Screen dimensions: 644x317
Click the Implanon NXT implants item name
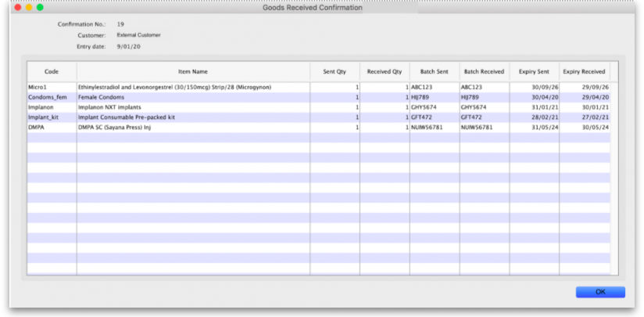[x=109, y=107]
